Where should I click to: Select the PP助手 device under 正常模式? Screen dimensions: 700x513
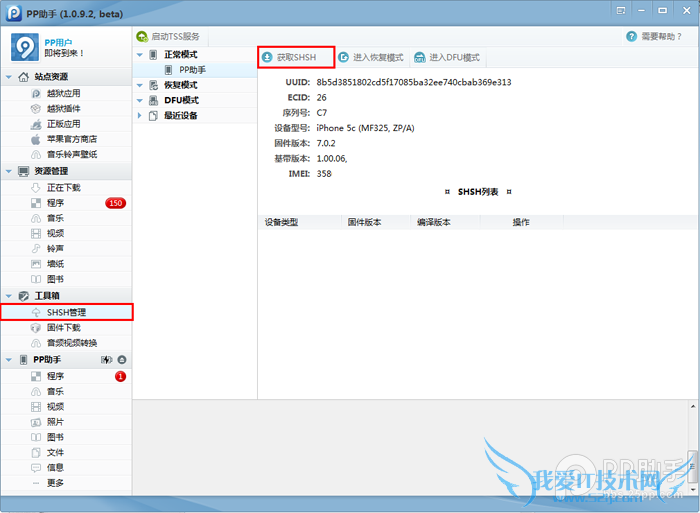195,70
